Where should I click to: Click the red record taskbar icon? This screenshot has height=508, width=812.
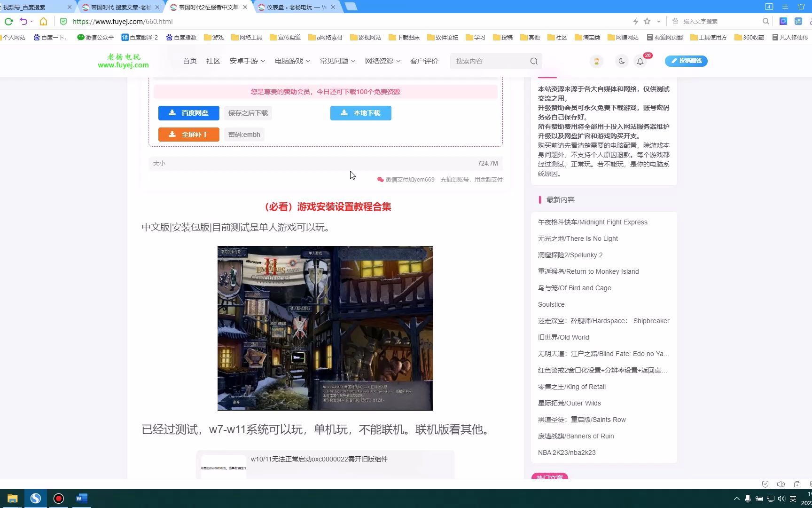(x=58, y=499)
